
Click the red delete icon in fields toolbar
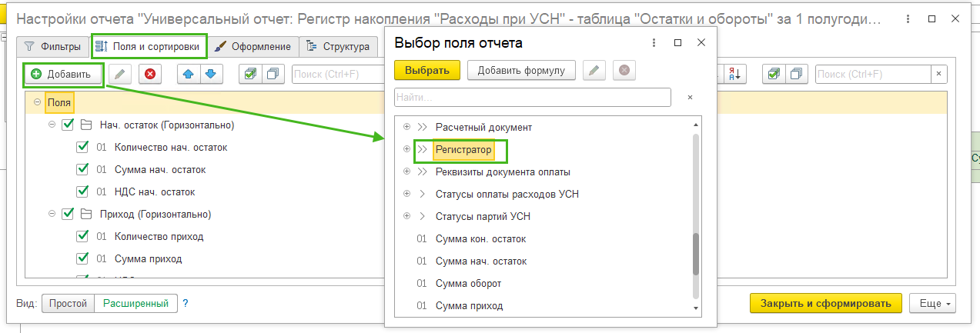point(150,74)
